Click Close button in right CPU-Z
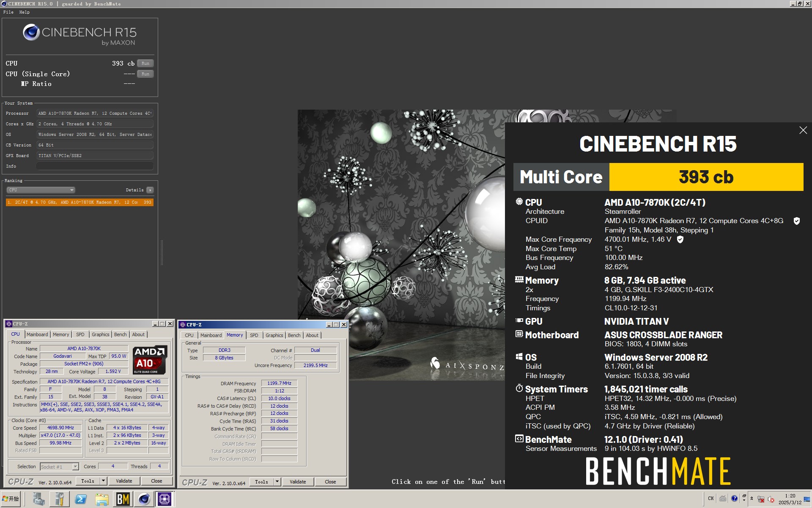This screenshot has height=508, width=812. [330, 482]
